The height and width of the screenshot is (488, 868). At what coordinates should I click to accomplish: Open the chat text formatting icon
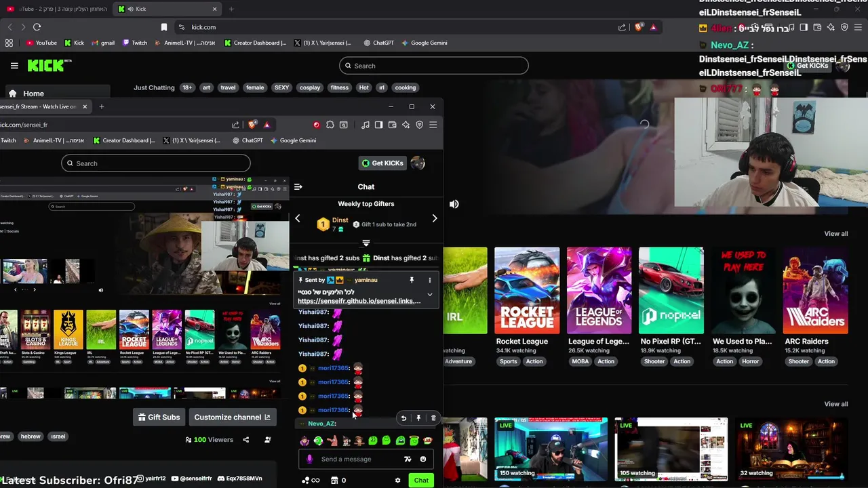408,459
